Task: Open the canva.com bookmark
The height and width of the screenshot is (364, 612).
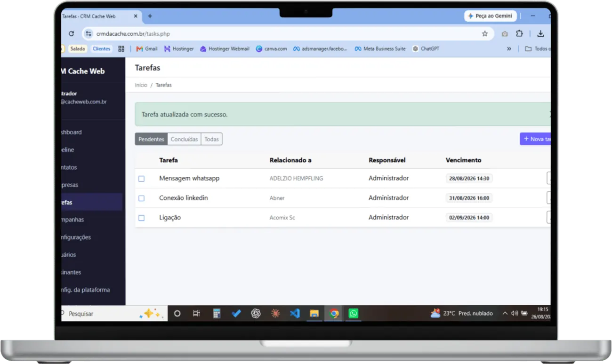Action: pyautogui.click(x=272, y=48)
